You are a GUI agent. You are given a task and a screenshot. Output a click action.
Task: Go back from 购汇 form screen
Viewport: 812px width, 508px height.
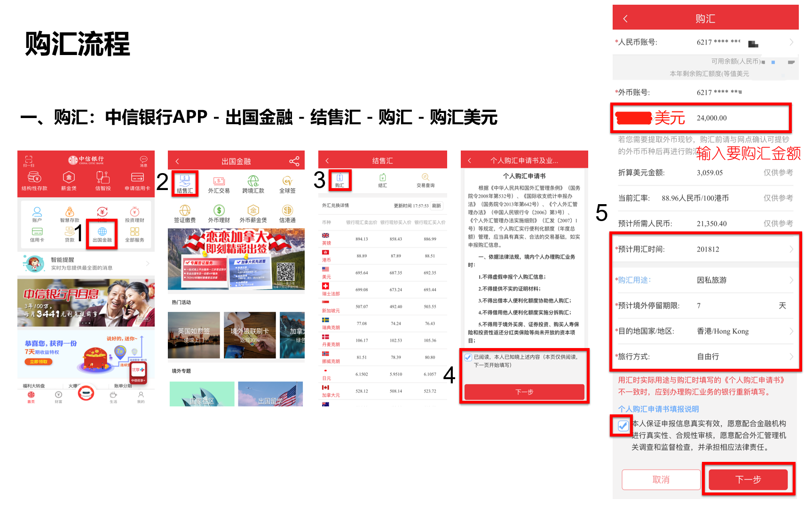pos(625,19)
